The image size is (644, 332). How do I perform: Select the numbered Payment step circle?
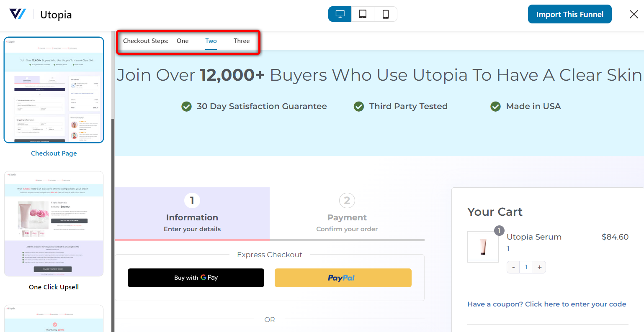(x=347, y=200)
